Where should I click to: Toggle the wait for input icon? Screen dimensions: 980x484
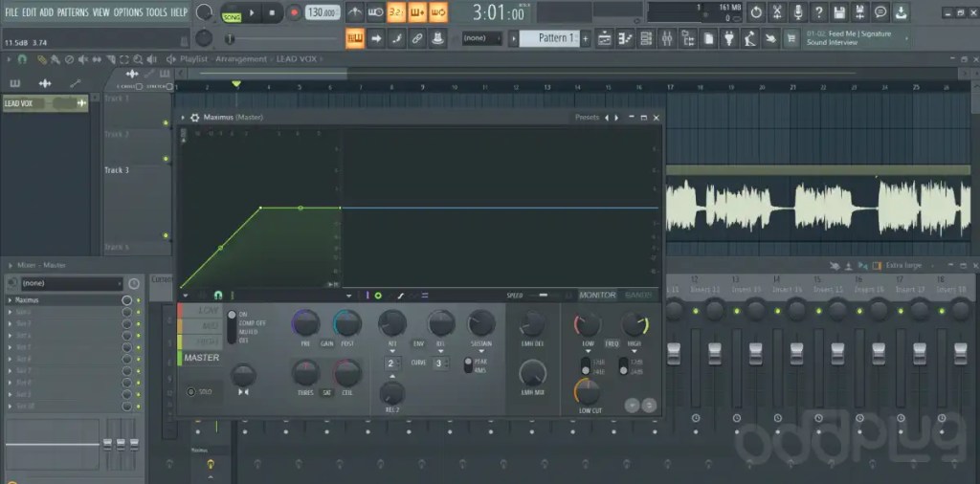(x=375, y=11)
